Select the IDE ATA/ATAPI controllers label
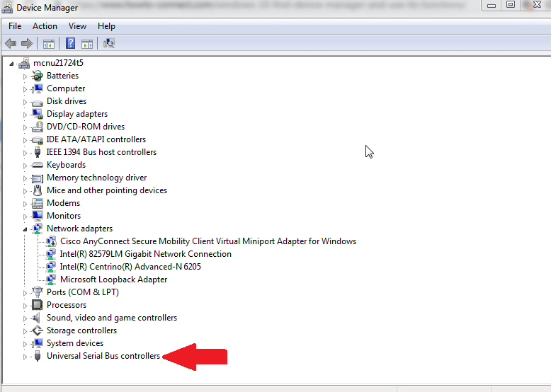Viewport: 551px width, 392px height. click(96, 139)
